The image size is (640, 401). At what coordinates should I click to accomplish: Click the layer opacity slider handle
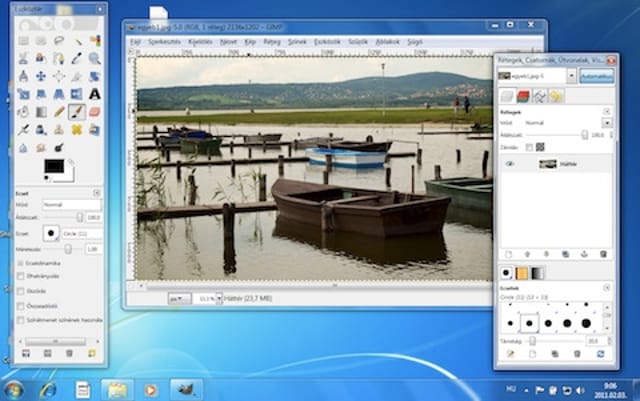(584, 135)
